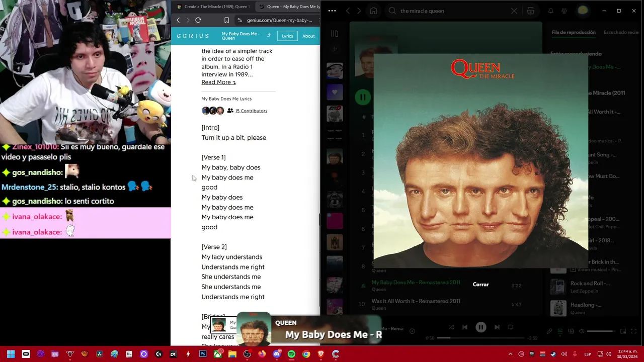The height and width of the screenshot is (362, 644).
Task: Open Liked Songs heart playlist
Action: pos(335,92)
